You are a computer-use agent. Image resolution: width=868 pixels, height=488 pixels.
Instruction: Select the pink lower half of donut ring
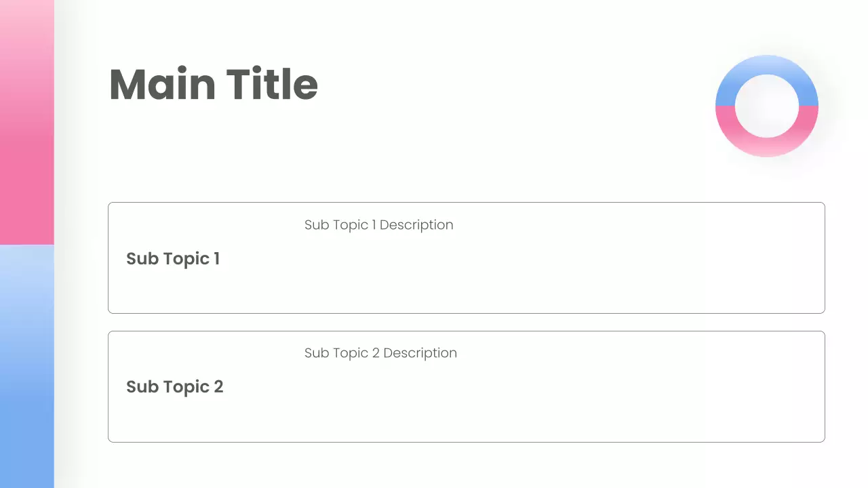pyautogui.click(x=767, y=146)
